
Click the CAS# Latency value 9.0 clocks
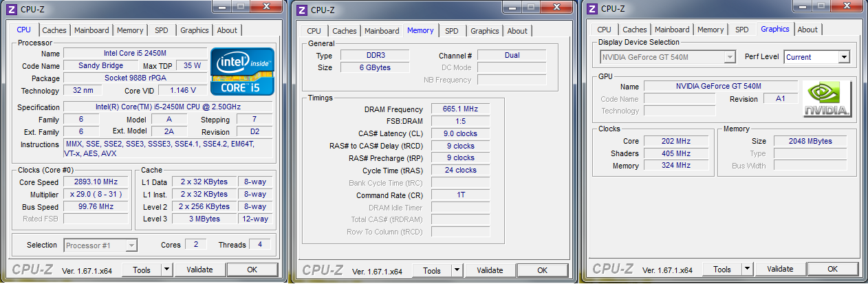pos(461,133)
